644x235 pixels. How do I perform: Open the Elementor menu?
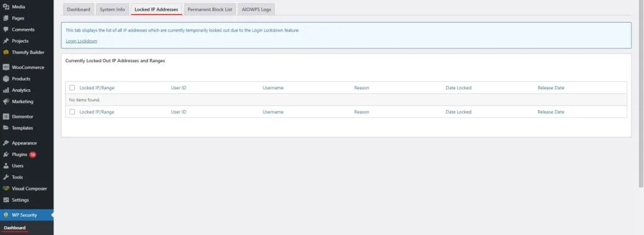tap(23, 116)
